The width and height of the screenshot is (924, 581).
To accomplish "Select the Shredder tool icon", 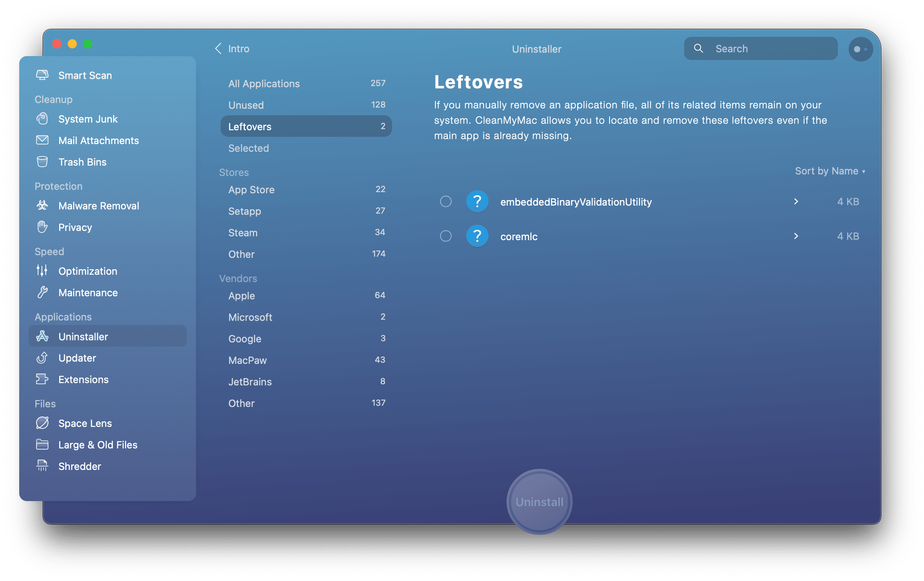I will (42, 466).
